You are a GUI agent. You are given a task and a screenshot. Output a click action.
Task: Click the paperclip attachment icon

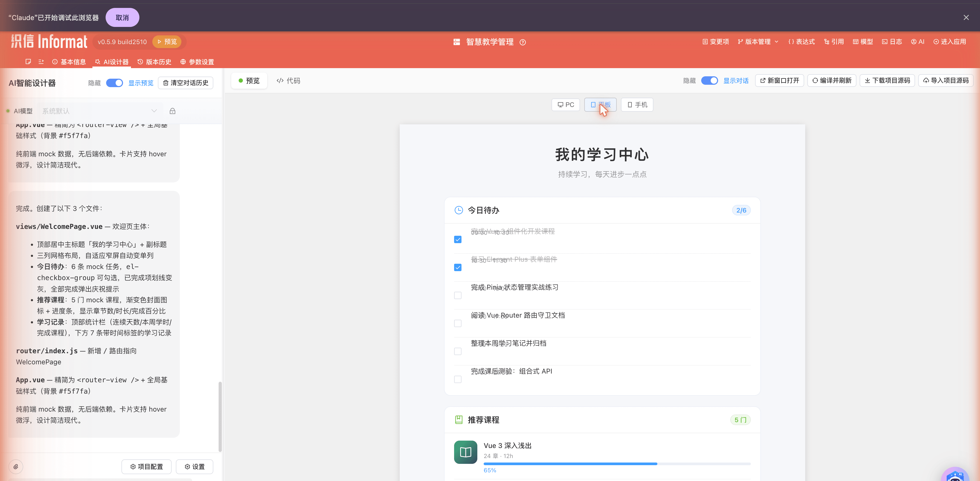[x=16, y=466]
